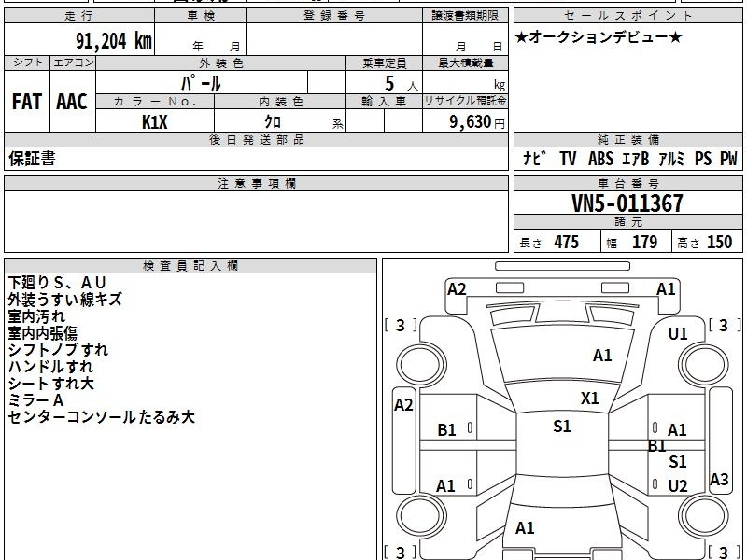
Task: Select the length value 長さ 475
Action: pos(549,242)
